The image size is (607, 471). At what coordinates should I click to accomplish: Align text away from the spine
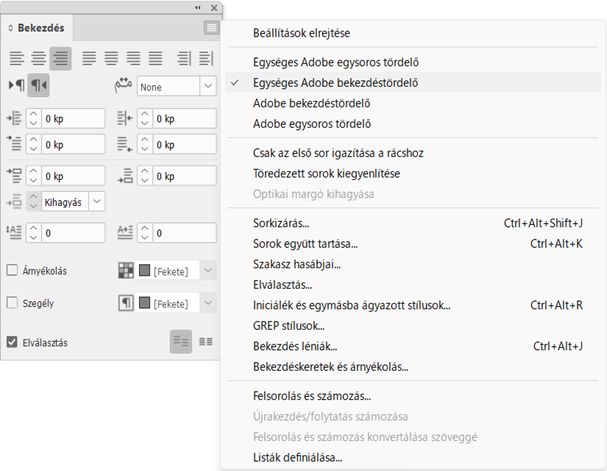[206, 58]
